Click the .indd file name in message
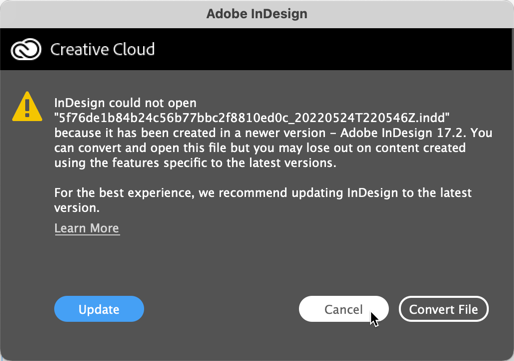 pos(252,118)
